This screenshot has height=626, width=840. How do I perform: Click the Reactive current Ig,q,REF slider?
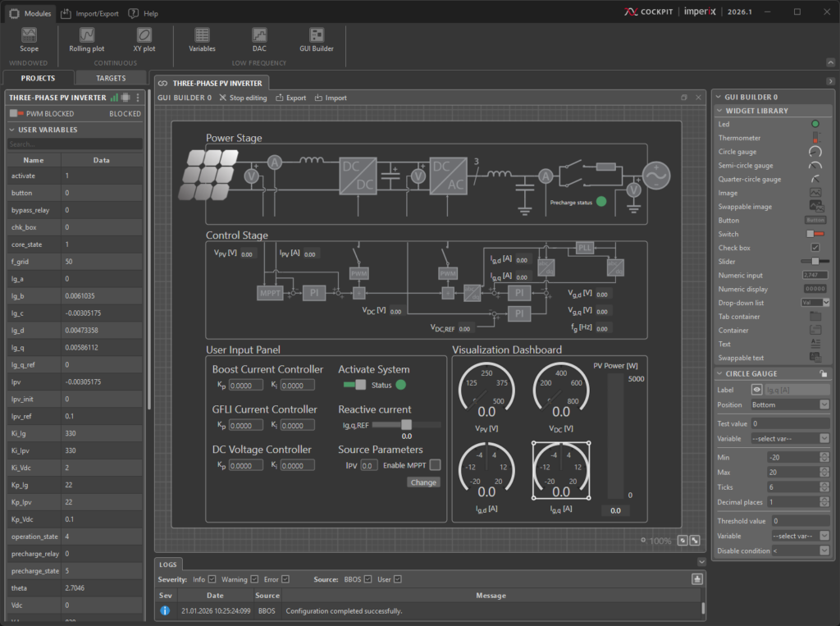coord(406,424)
